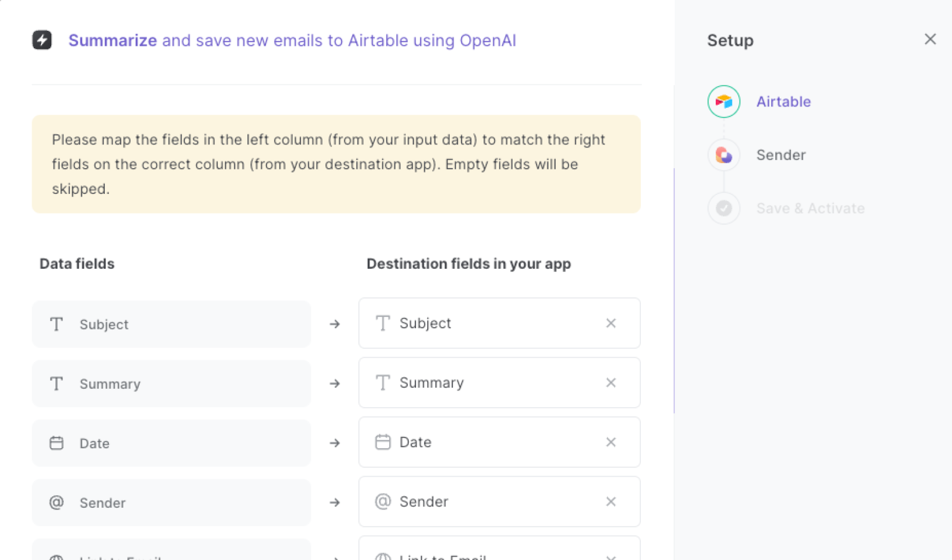Click the arrow between Sender fields
Image resolution: width=952 pixels, height=560 pixels.
(335, 502)
